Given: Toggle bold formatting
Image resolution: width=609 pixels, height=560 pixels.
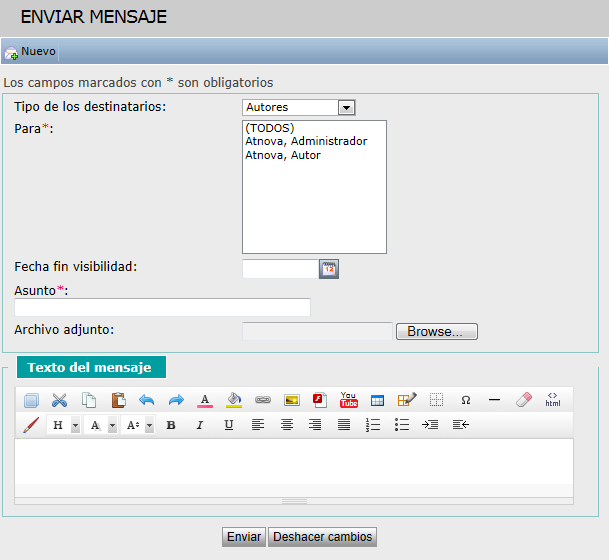Looking at the screenshot, I should [x=171, y=425].
